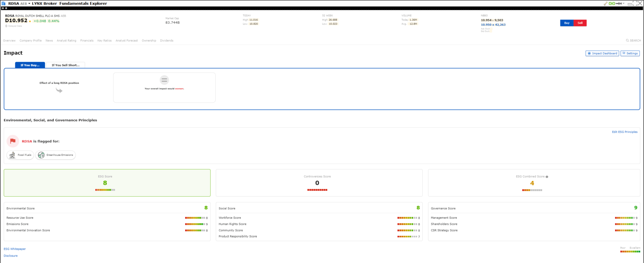Click the Resource Use Score rating bar
This screenshot has width=644, height=263.
(195, 218)
